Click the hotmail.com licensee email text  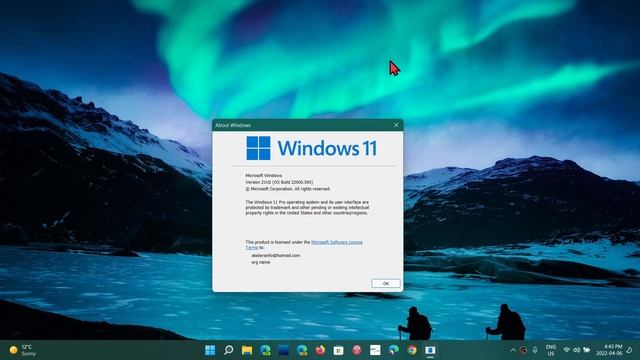[x=276, y=256]
